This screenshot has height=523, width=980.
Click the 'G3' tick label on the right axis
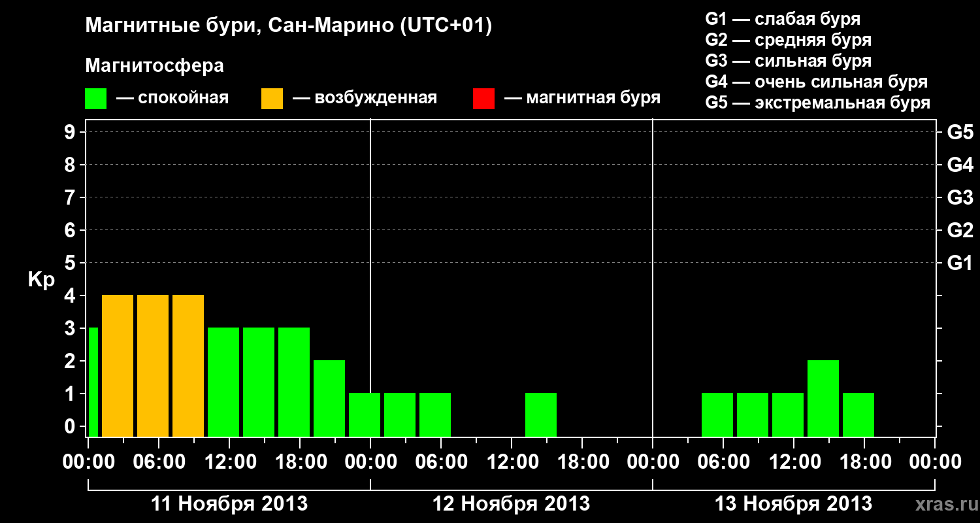tap(960, 197)
